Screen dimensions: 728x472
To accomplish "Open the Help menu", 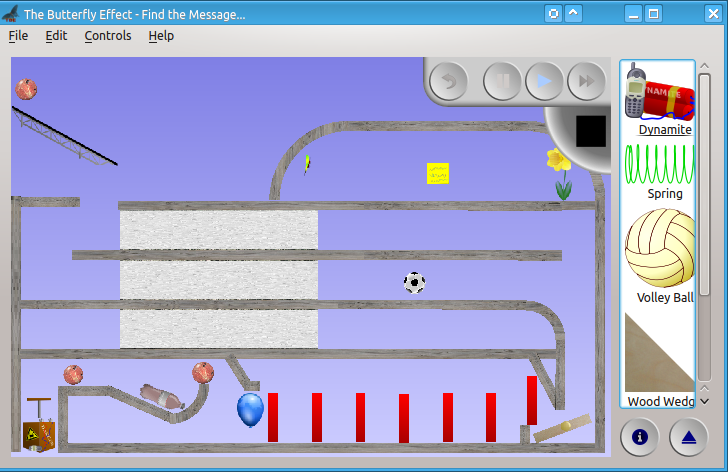I will [161, 36].
